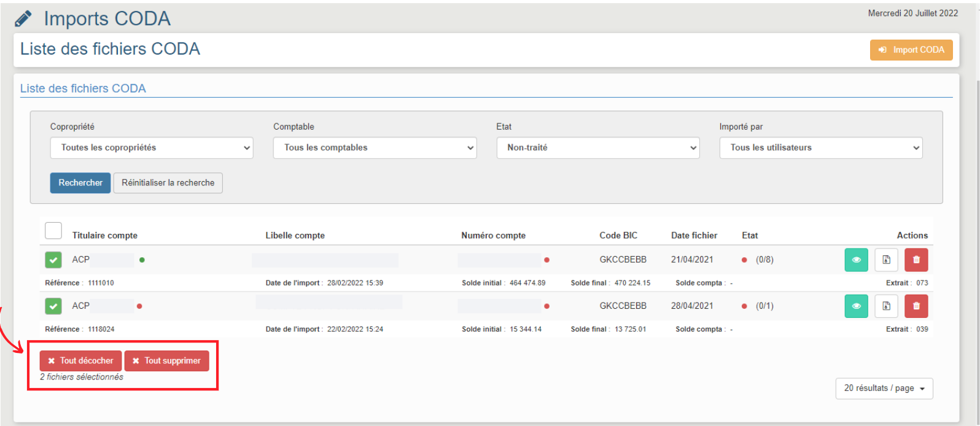Uncheck the second ACP row checkbox

(x=53, y=306)
